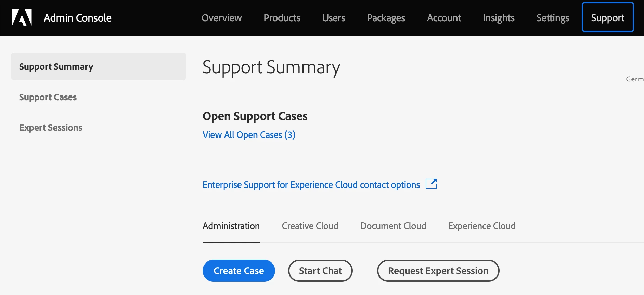
Task: Switch to the Creative Cloud tab
Action: tap(310, 226)
